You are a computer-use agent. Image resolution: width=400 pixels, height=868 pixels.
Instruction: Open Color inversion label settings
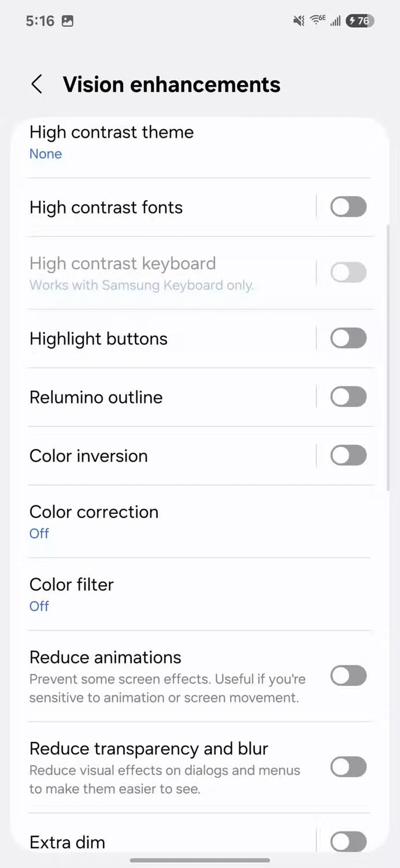point(89,456)
